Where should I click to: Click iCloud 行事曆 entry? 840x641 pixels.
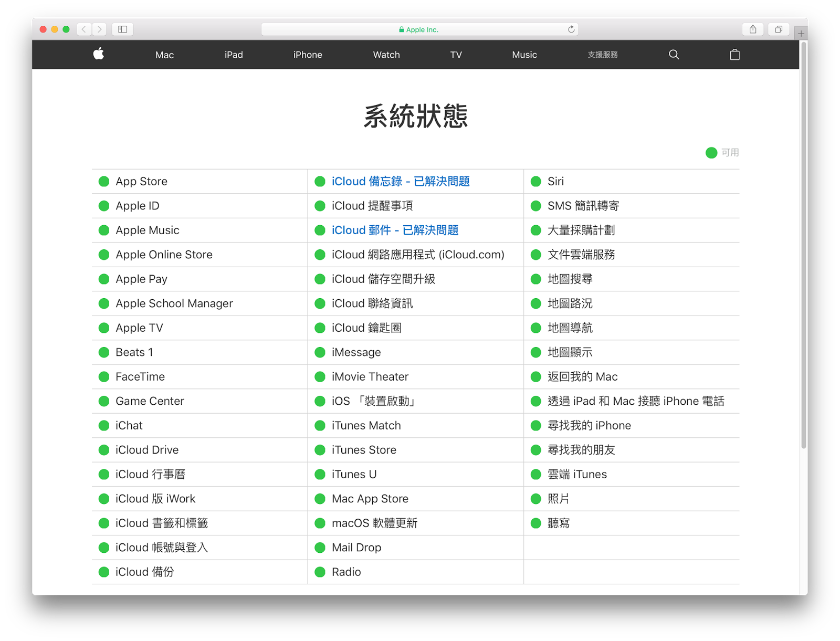click(x=151, y=475)
